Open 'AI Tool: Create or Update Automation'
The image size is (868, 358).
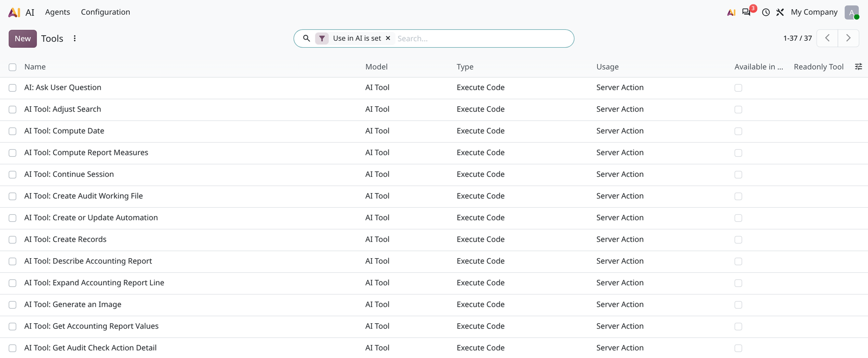91,218
